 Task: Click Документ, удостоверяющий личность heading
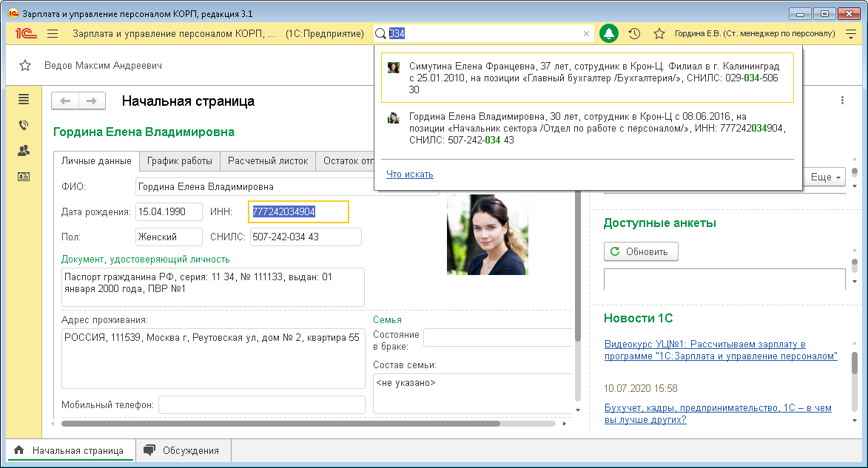(x=145, y=260)
